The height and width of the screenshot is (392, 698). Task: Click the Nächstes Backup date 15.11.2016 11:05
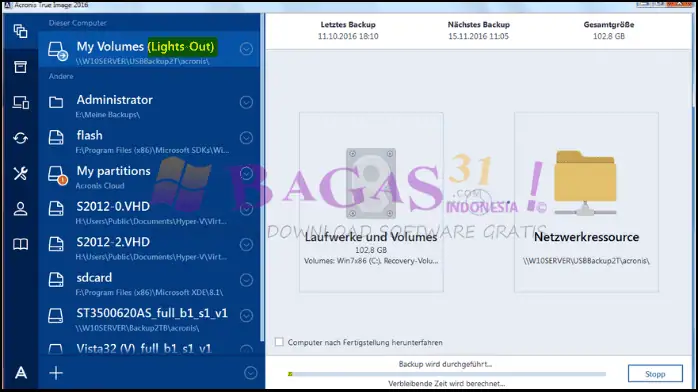point(479,36)
